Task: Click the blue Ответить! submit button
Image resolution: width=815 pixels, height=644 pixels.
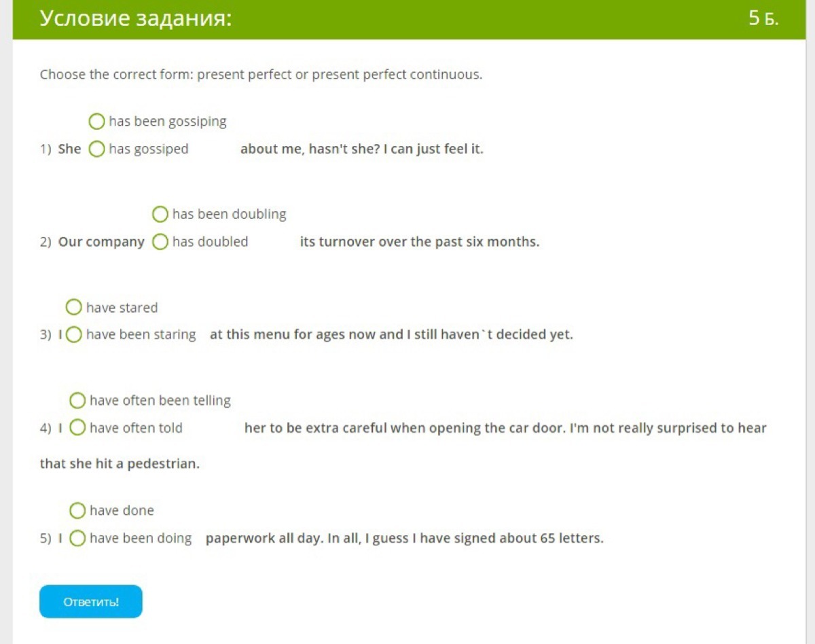Action: [x=91, y=602]
